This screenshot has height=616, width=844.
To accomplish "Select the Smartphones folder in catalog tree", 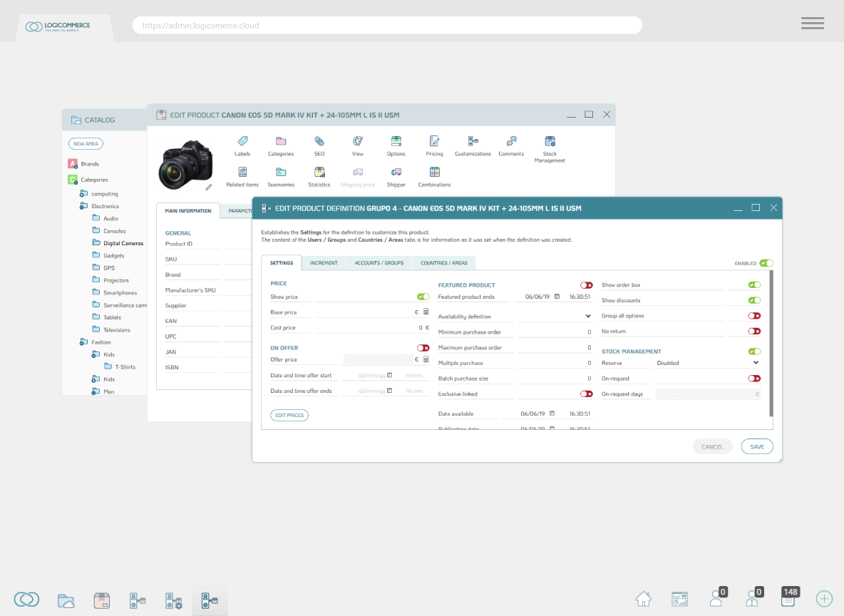I will [x=115, y=292].
